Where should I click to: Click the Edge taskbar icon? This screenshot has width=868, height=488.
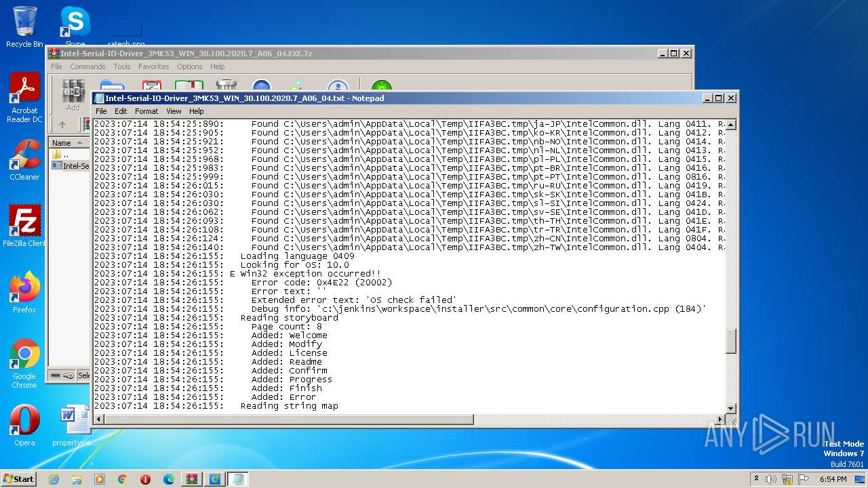tap(169, 479)
